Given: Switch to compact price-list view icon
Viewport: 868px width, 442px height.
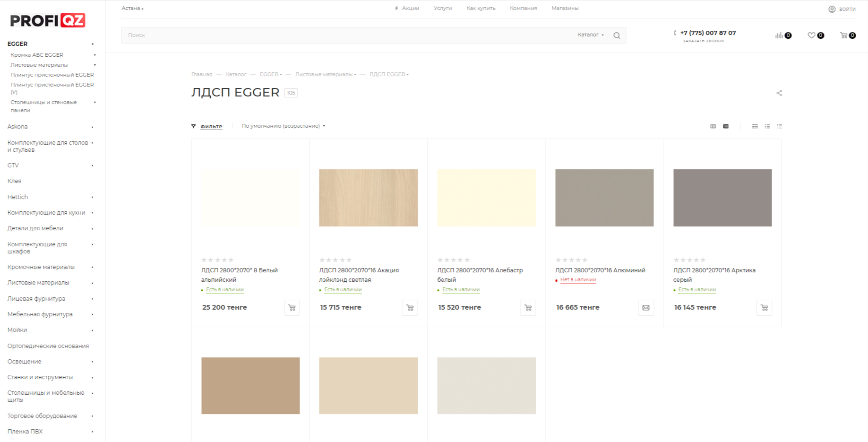Looking at the screenshot, I should click(x=780, y=126).
